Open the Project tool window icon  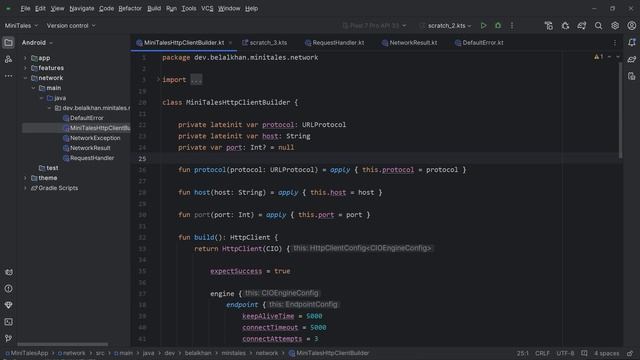click(x=8, y=42)
